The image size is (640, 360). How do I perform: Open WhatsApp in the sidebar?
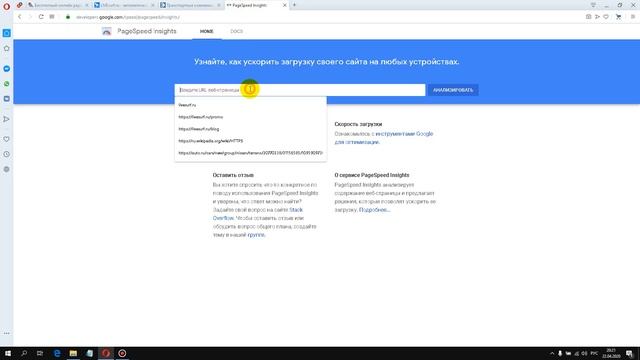(7, 84)
